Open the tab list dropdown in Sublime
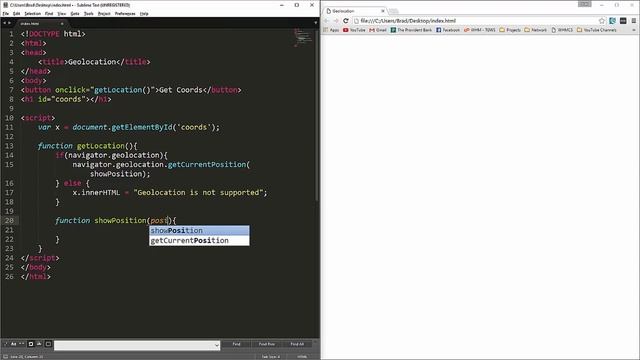The image size is (640, 360). [315, 23]
